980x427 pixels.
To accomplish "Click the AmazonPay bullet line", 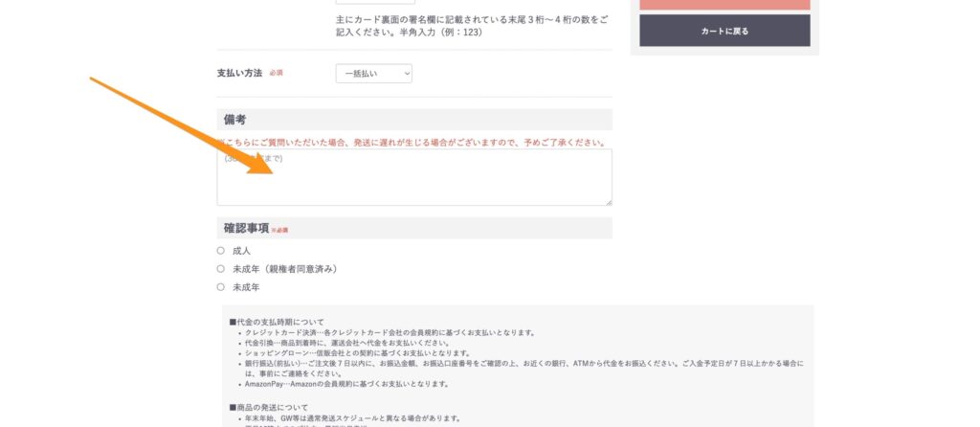I will [x=346, y=384].
